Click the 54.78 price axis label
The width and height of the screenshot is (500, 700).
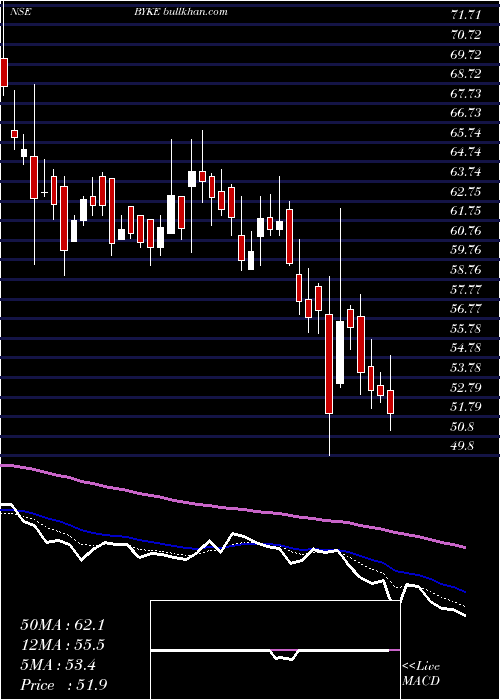[466, 348]
